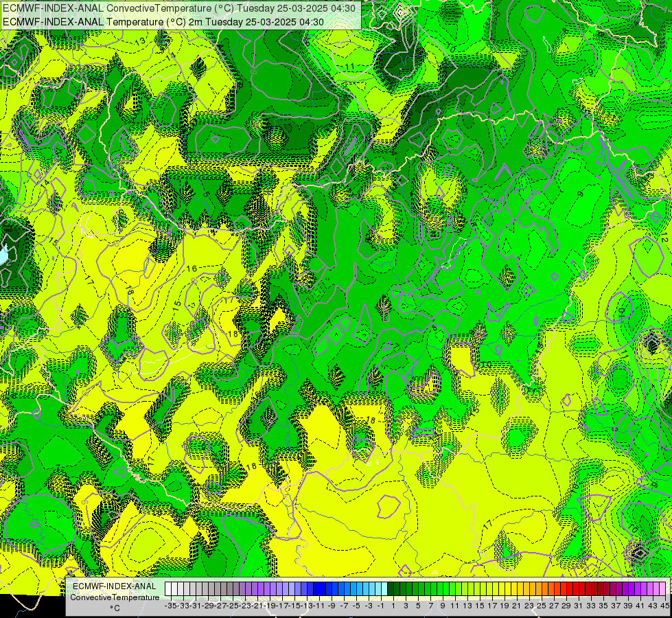Screen dimensions: 672x618
Task: Click the small light-blue patch on the map
Action: coord(3,255)
